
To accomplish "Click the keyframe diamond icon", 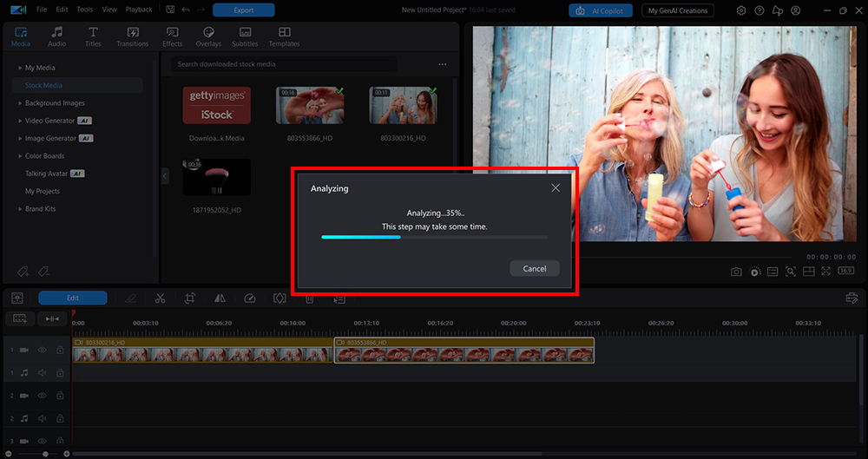I will 279,298.
